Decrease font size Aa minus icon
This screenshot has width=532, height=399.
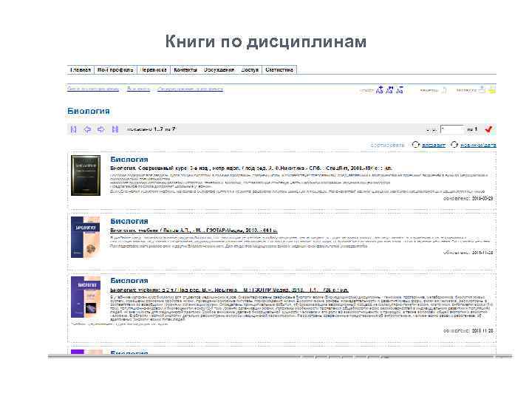coord(400,90)
